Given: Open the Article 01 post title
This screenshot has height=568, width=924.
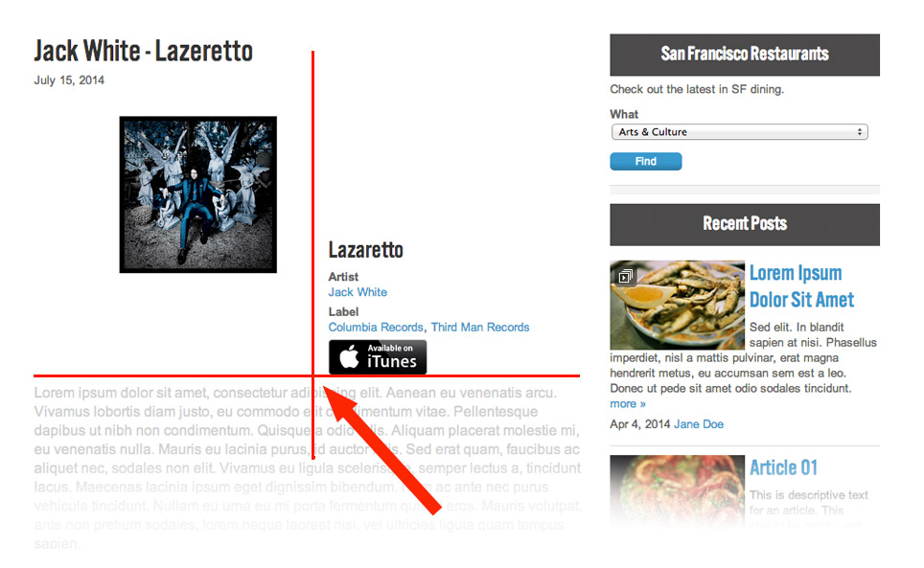Looking at the screenshot, I should [784, 468].
